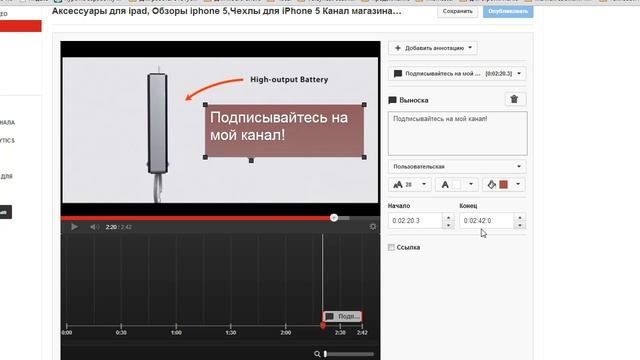Mute the video with speaker icon
The width and height of the screenshot is (640, 360).
click(94, 227)
